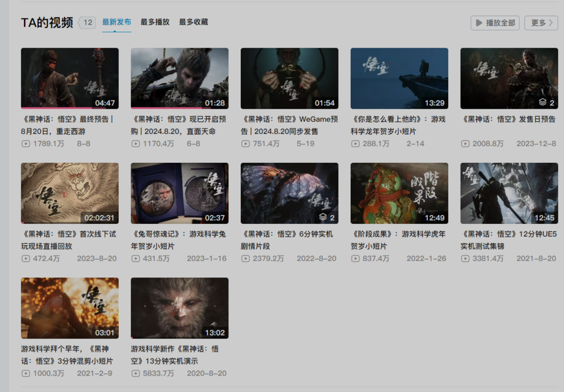Open title 《黑神话：悟空》现已开启预购
Screen dimensions: 564x392
tap(179, 125)
